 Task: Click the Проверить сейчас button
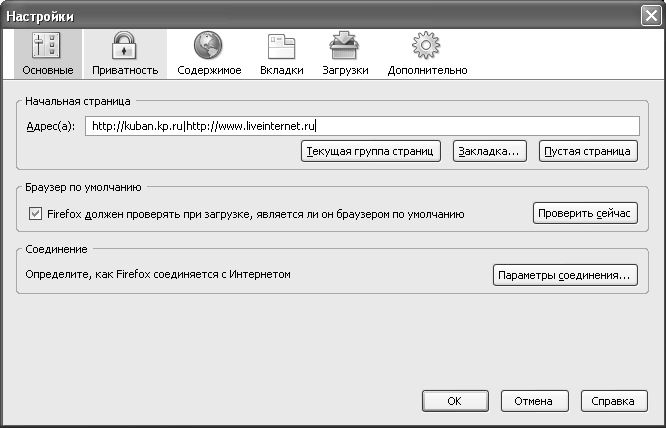click(585, 213)
